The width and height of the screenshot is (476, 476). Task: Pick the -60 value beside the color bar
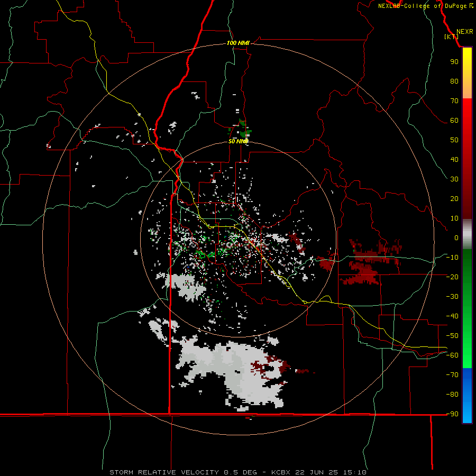point(452,355)
